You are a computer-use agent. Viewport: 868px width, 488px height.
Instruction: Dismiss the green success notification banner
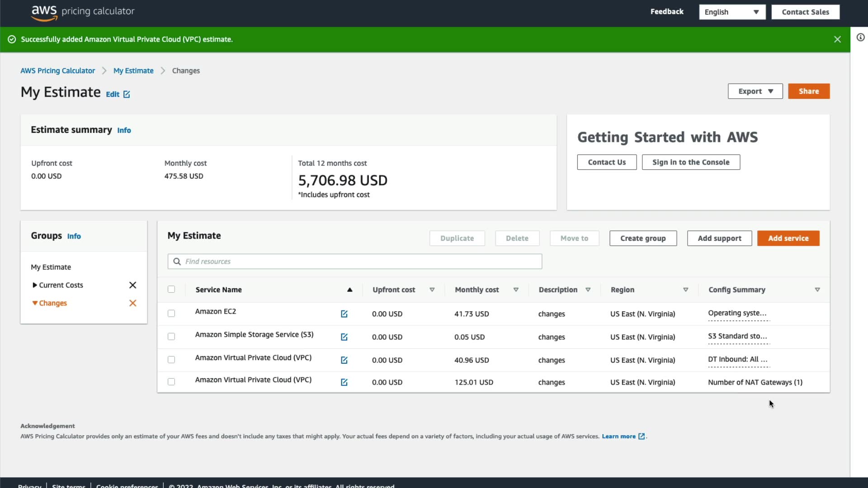click(837, 39)
